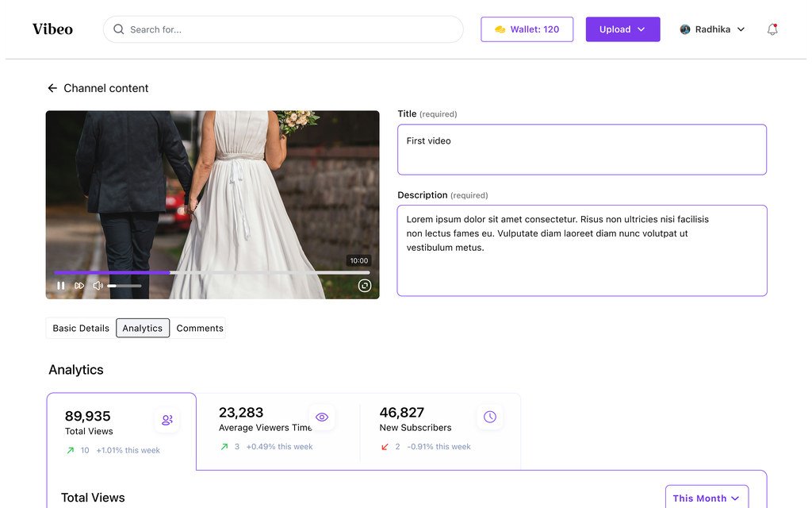
Task: Click the 23,283 value
Action: coord(241,412)
